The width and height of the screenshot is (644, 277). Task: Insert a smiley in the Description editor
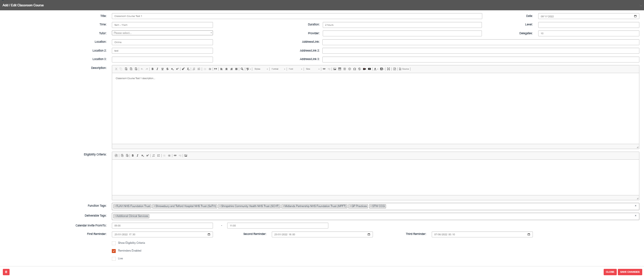(x=350, y=69)
